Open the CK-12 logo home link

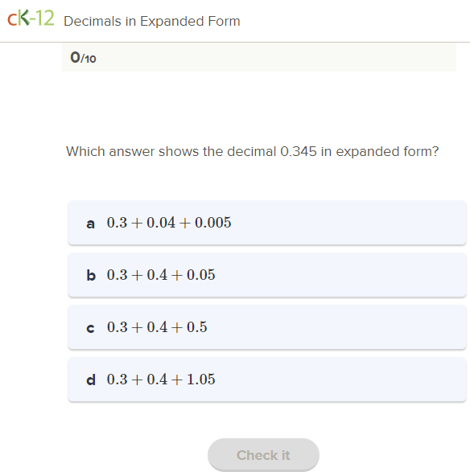pyautogui.click(x=31, y=18)
